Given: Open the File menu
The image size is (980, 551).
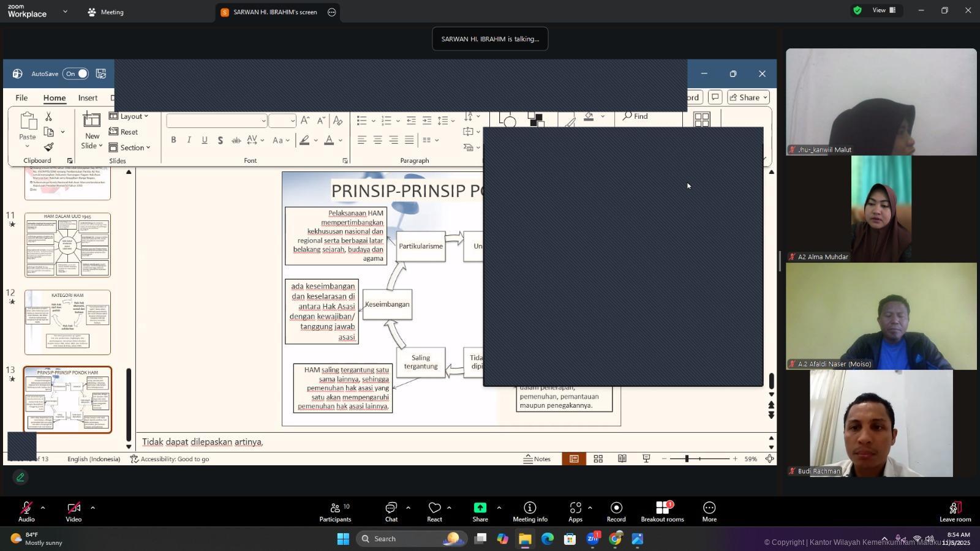Looking at the screenshot, I should click(x=21, y=98).
